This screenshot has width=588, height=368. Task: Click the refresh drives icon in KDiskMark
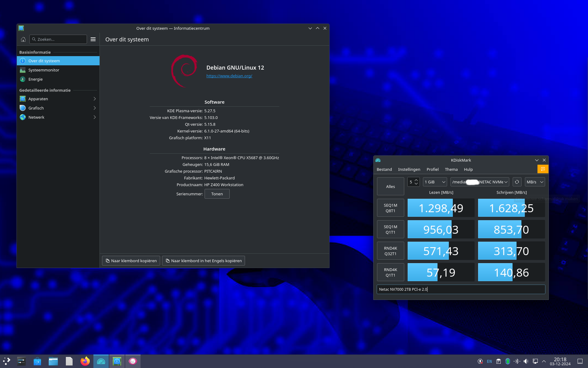[x=517, y=182]
